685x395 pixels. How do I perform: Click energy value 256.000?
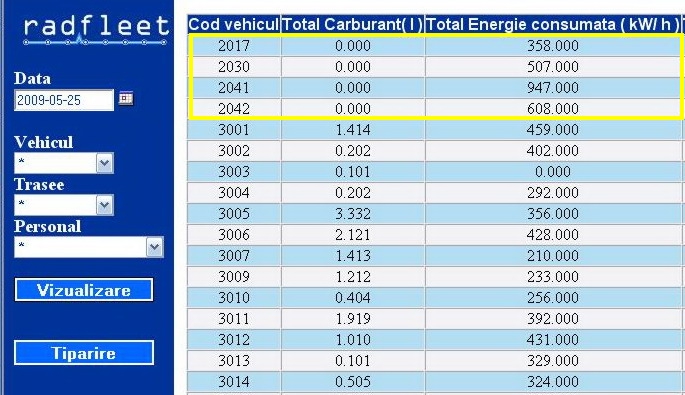pos(553,297)
